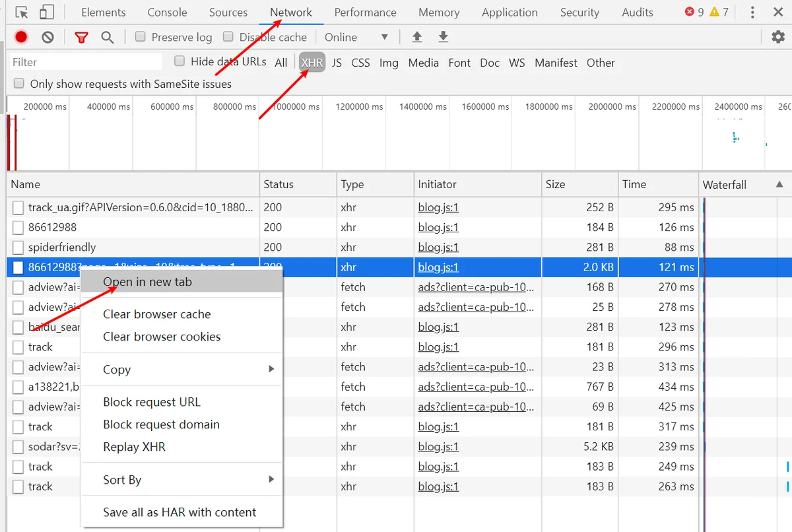Switch to the Performance tab

pos(365,13)
